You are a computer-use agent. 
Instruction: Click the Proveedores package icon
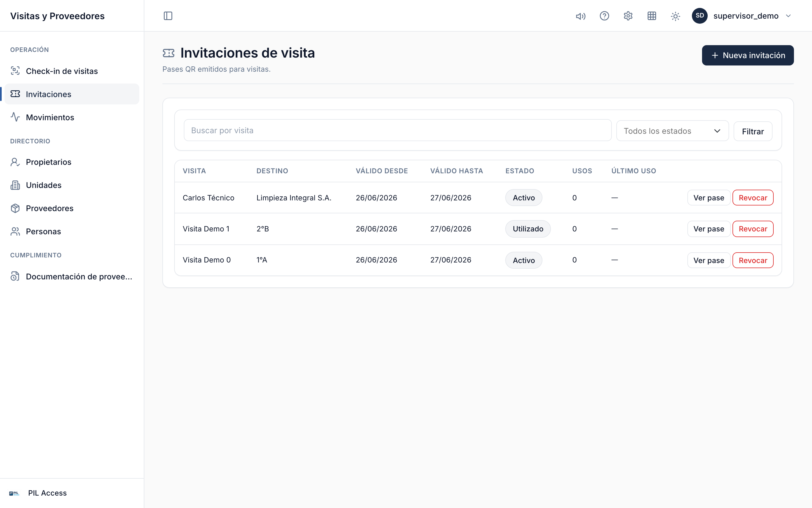pyautogui.click(x=15, y=208)
